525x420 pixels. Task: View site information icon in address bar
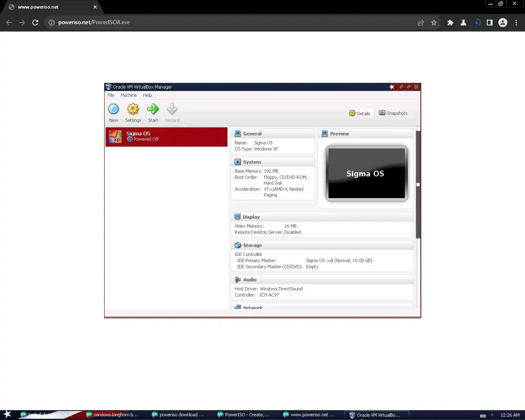[x=52, y=23]
